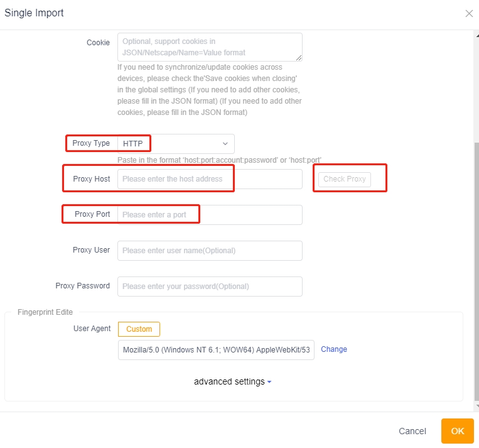This screenshot has width=479, height=448.
Task: Expand the advanced settings section
Action: pos(232,382)
